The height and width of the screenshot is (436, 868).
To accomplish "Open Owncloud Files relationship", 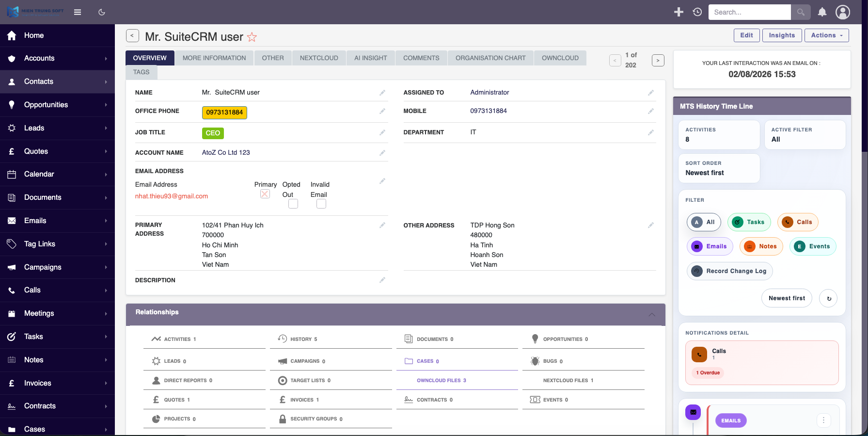I will click(x=442, y=381).
